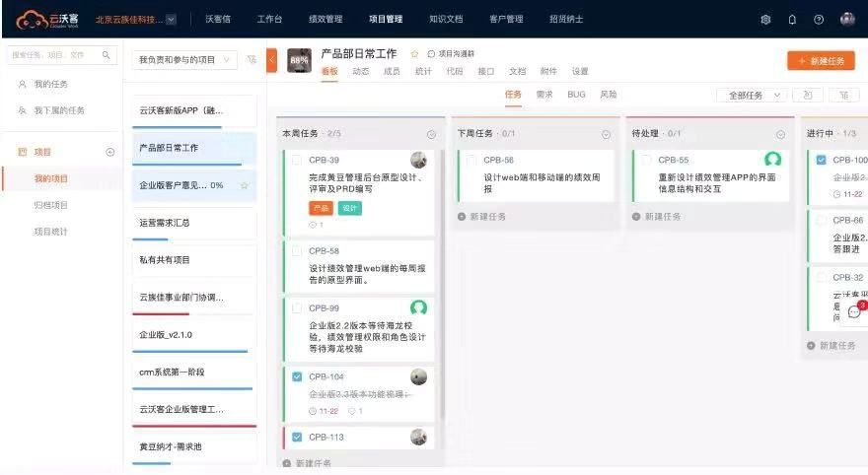Uncheck the CPB-113 task checkbox
This screenshot has height=475, width=868.
(x=297, y=437)
